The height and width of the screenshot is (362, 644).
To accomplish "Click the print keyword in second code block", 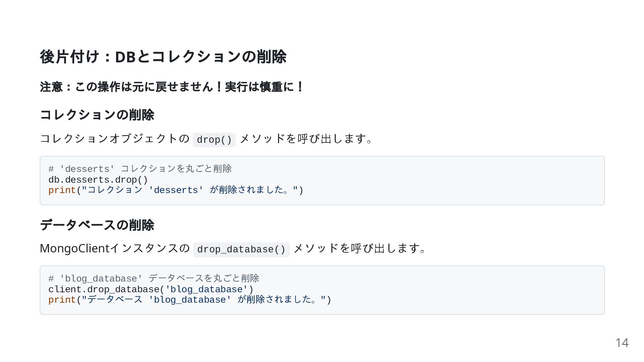I will [62, 300].
